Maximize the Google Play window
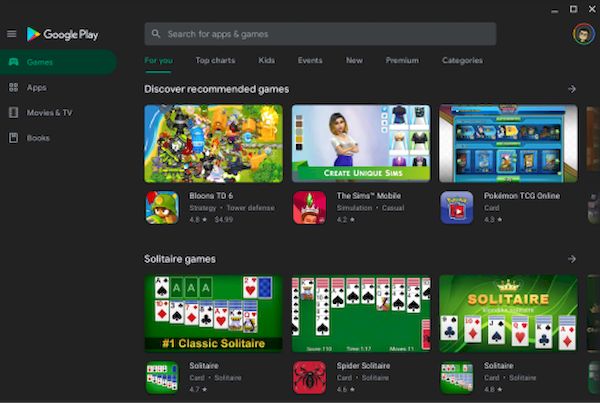Image resolution: width=600 pixels, height=404 pixels. click(x=573, y=9)
